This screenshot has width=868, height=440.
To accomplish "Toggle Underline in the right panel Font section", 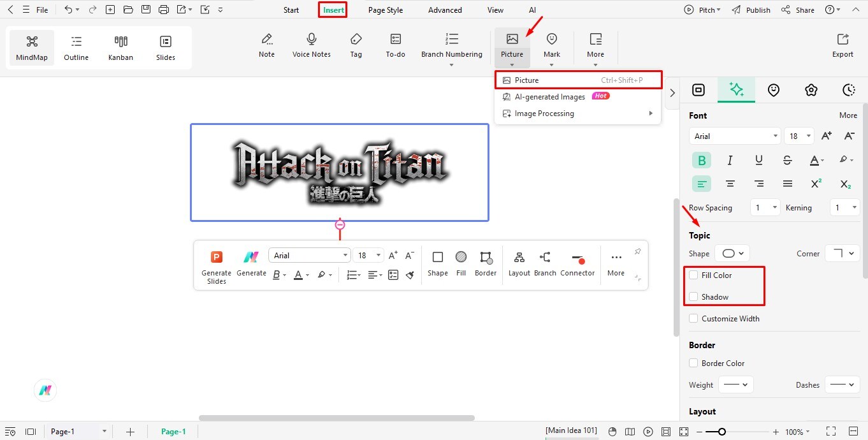I will click(759, 160).
